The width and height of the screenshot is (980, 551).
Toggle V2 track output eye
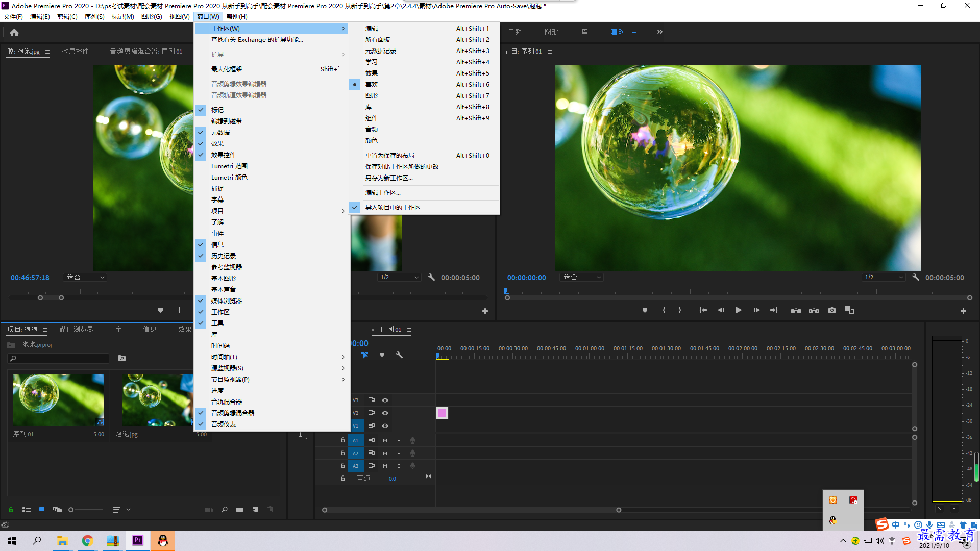[385, 413]
